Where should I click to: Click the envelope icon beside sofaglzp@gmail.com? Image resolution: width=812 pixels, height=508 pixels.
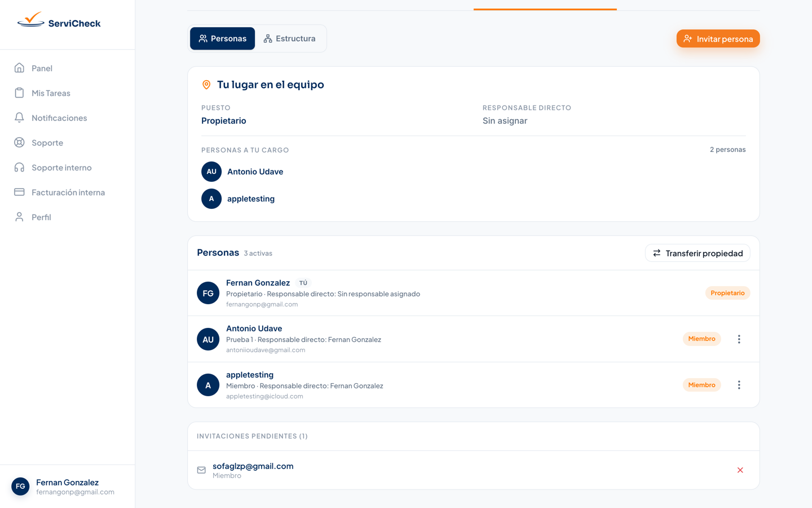[201, 470]
